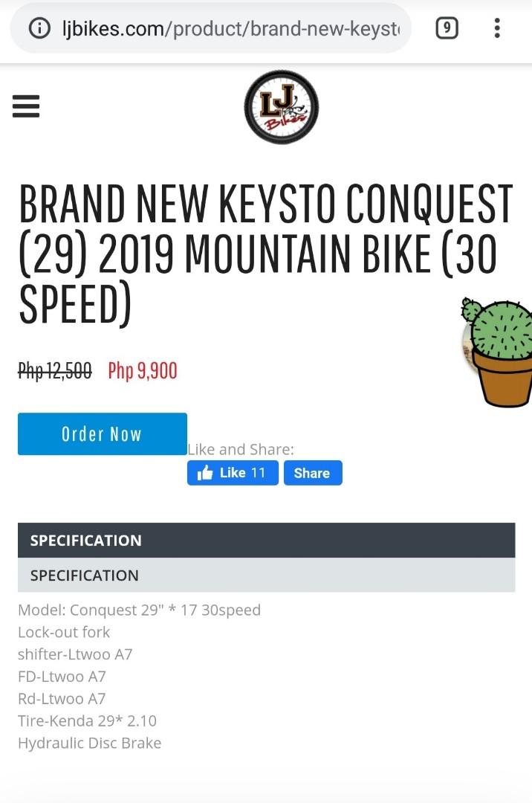This screenshot has width=532, height=803.
Task: Open the hamburger navigation menu
Action: (x=26, y=106)
